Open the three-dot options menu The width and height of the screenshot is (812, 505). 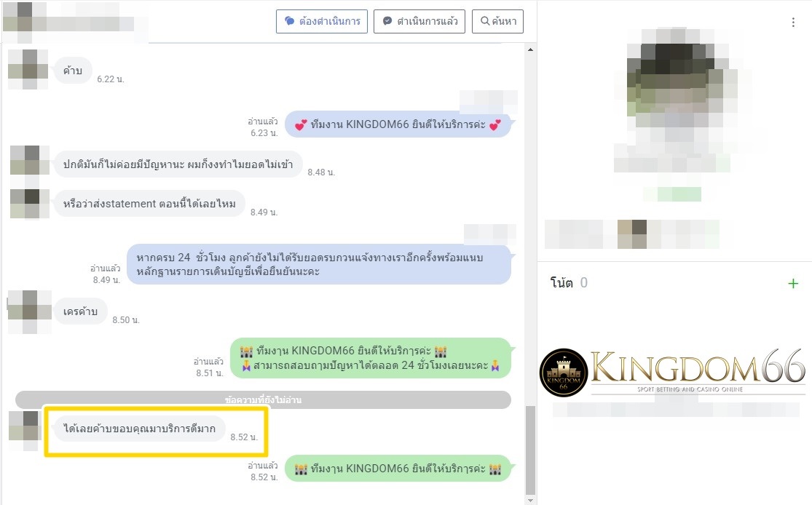pos(793,23)
